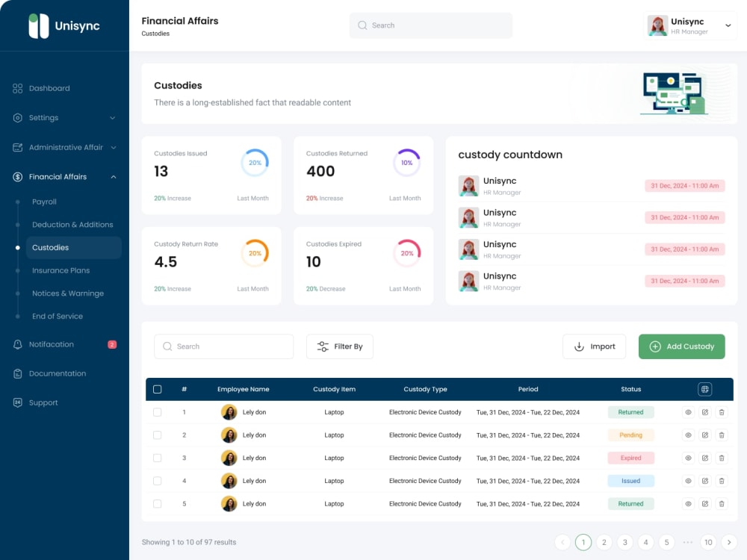This screenshot has width=747, height=560.
Task: View row 1 Returned custody eye icon
Action: pyautogui.click(x=689, y=412)
